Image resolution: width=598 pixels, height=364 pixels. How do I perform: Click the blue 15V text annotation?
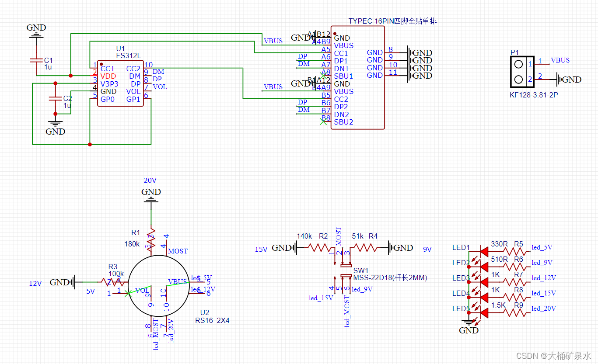click(x=261, y=250)
